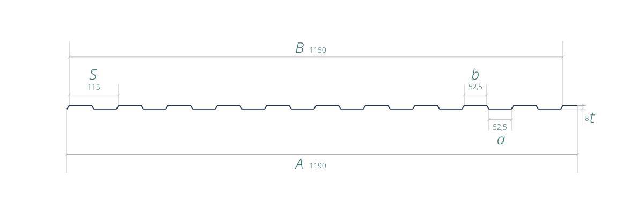Click the 52,5 value above a
The image size is (644, 215).
[500, 127]
